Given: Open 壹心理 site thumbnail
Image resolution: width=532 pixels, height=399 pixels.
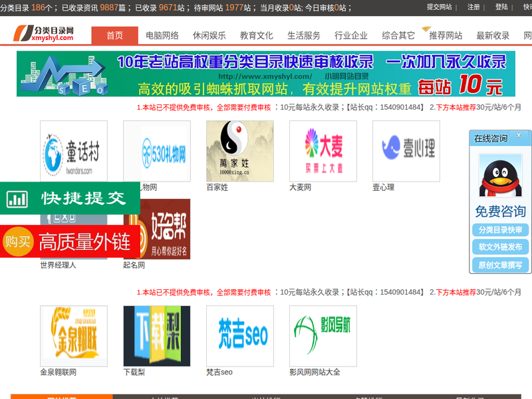Looking at the screenshot, I should click(x=406, y=151).
